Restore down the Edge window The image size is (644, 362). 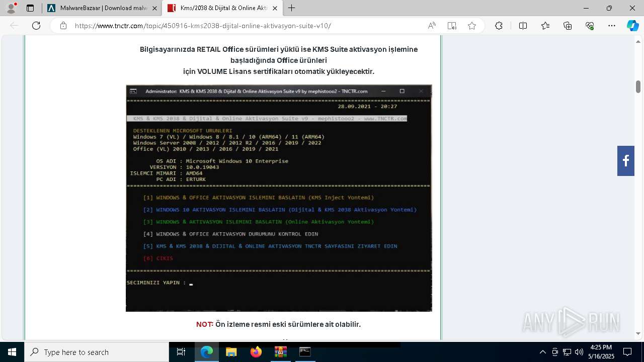point(609,8)
